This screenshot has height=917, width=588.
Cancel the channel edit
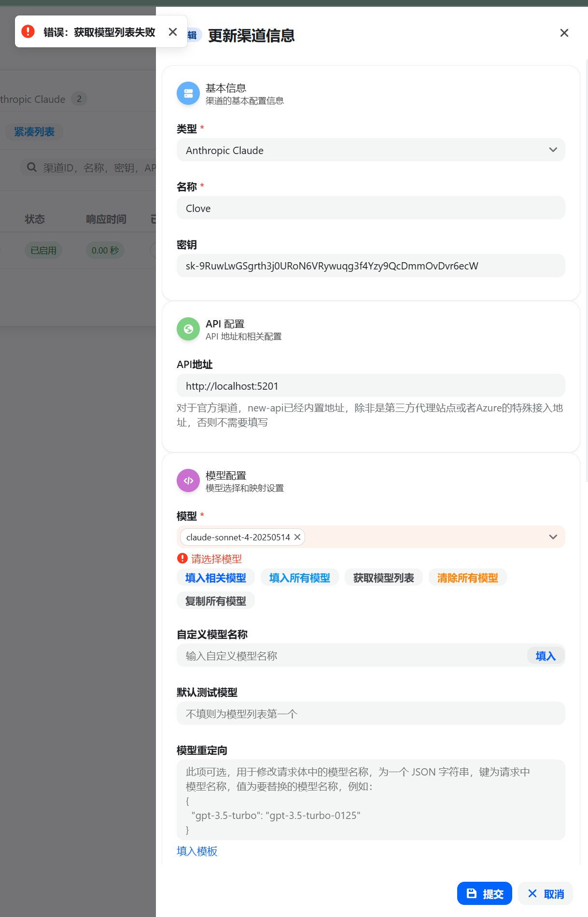click(x=546, y=893)
